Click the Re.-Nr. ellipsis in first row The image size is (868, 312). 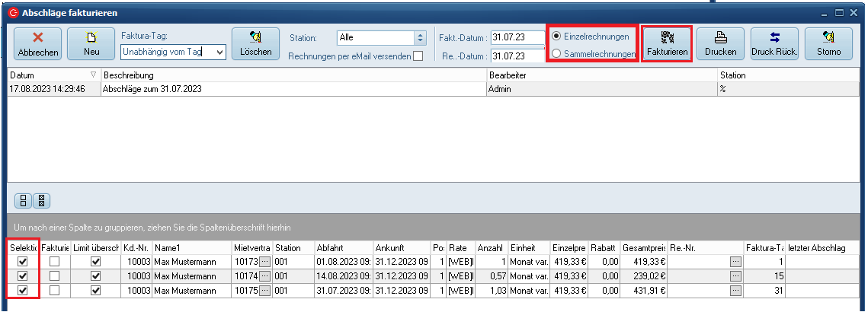tap(735, 262)
